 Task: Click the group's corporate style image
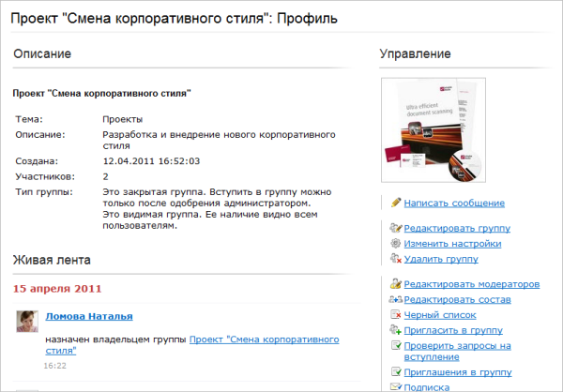click(x=433, y=130)
